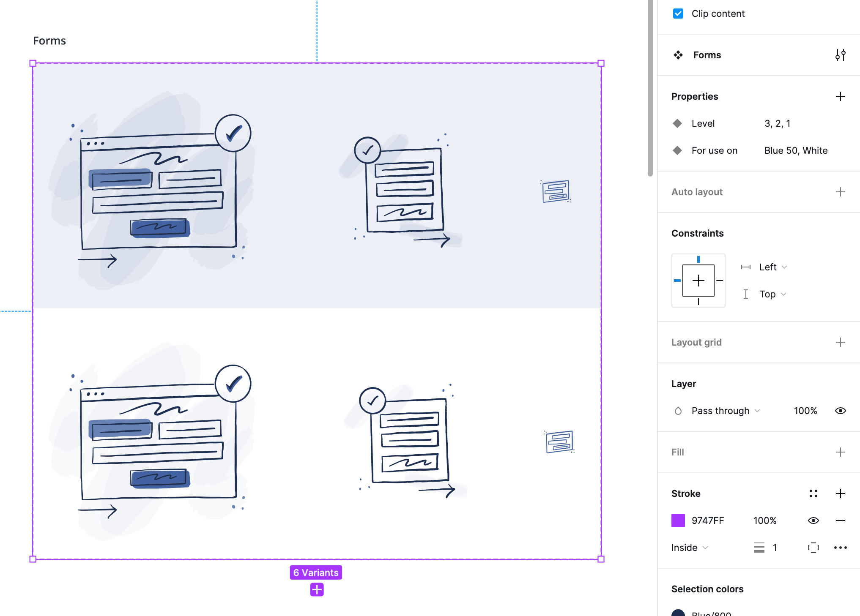Open the horizontal constraint Left dropdown

pyautogui.click(x=773, y=267)
